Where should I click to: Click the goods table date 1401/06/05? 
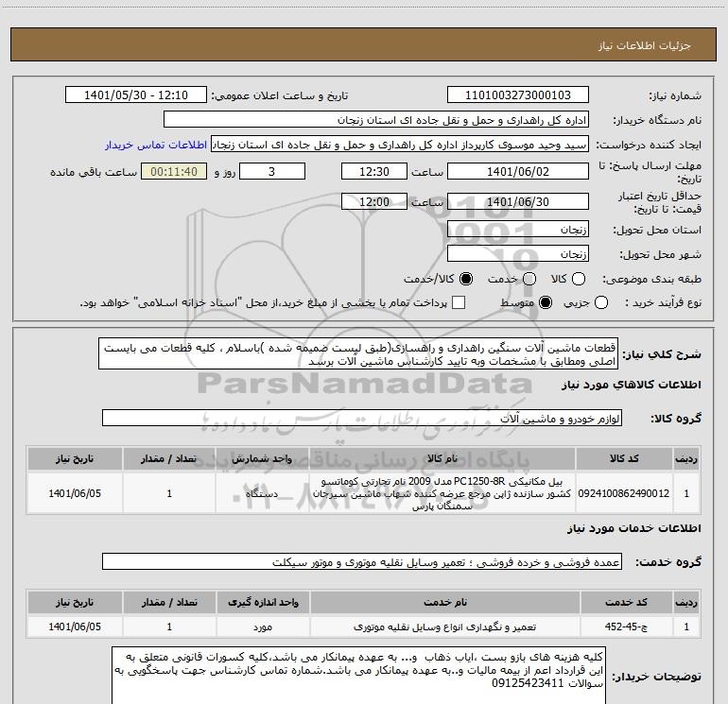click(75, 493)
